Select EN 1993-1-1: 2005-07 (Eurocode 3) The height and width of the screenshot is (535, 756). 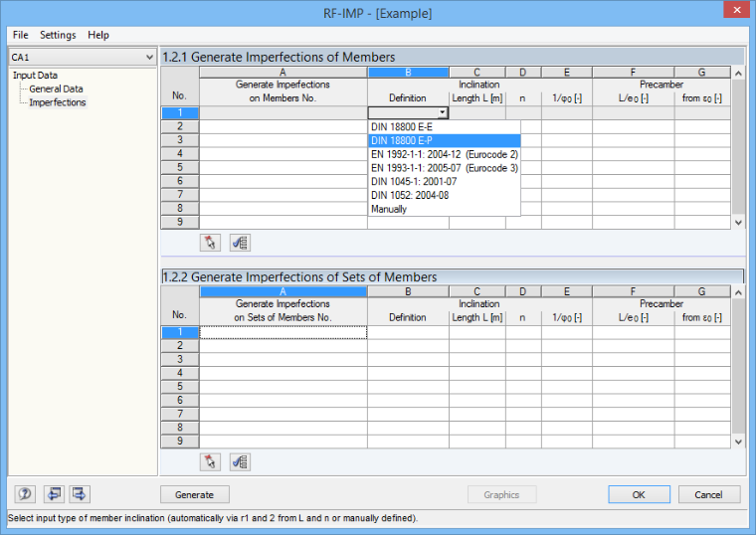click(444, 168)
